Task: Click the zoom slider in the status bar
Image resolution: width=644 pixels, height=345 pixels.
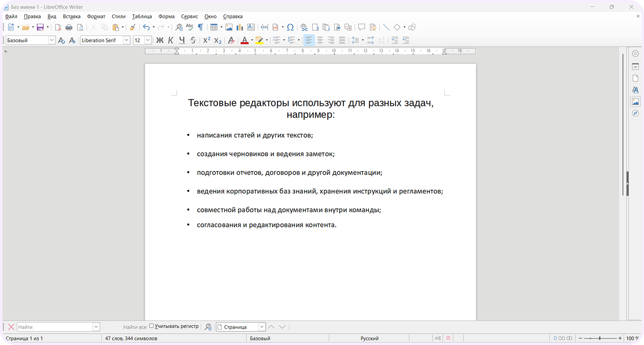Action: point(600,338)
